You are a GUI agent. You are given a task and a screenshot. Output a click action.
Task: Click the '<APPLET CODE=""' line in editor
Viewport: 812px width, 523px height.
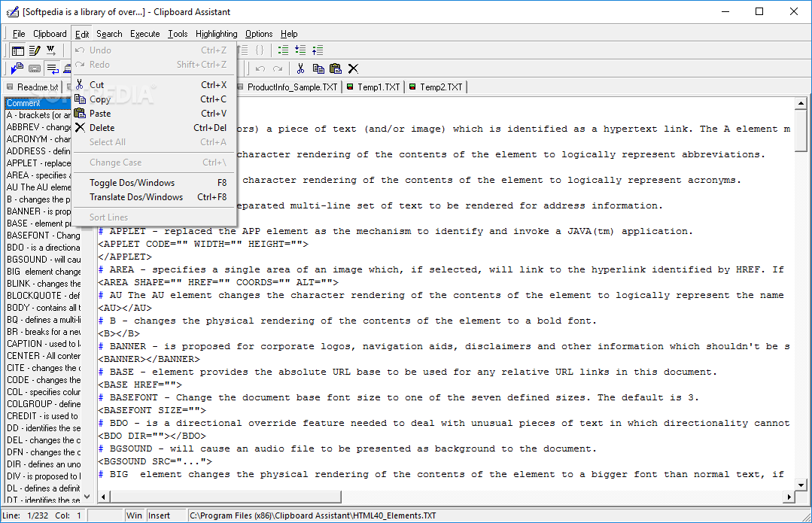(x=203, y=244)
